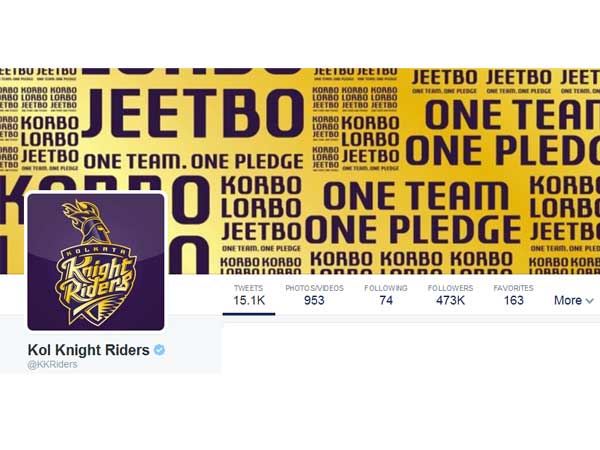Click the 163 favorites count
The width and height of the screenshot is (600, 450).
tap(514, 301)
